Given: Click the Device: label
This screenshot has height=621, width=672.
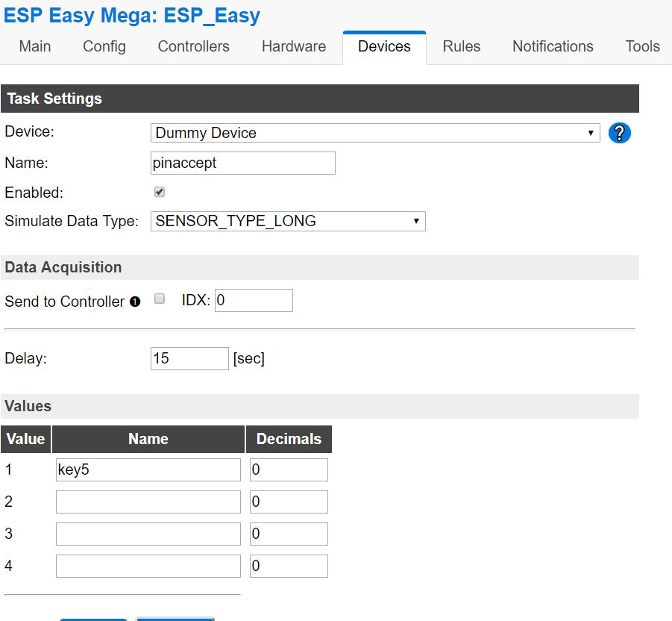Looking at the screenshot, I should (30, 131).
